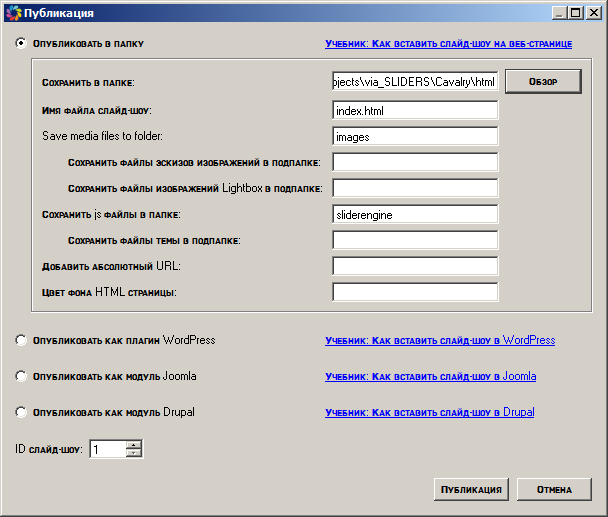Image resolution: width=608 pixels, height=517 pixels.
Task: Choose publish as WordPress plugin option
Action: [x=21, y=341]
